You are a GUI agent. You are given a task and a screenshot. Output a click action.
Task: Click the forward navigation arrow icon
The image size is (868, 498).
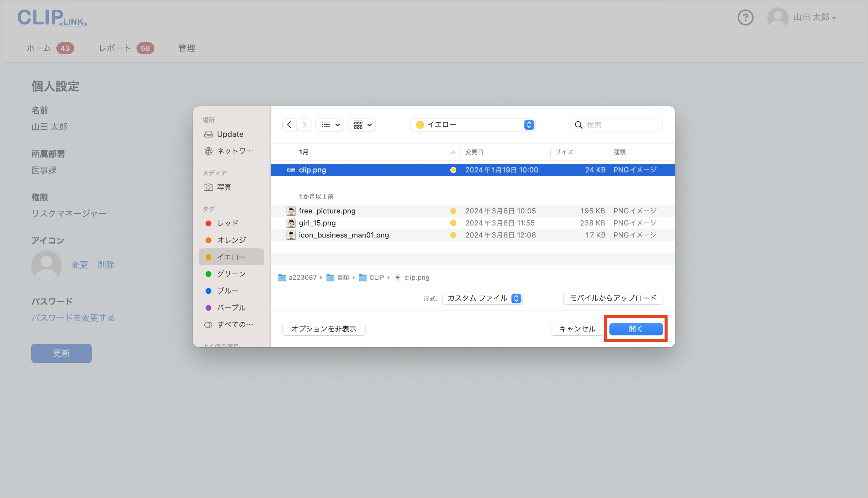(304, 125)
